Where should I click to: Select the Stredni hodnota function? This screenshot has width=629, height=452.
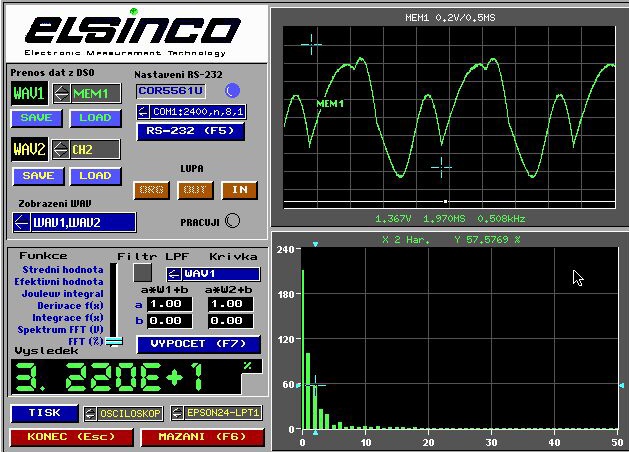tap(63, 270)
